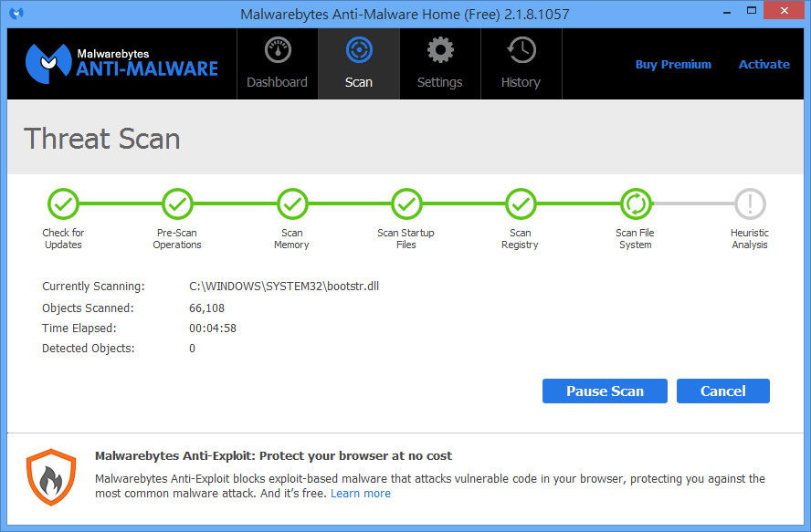Click the Pre-Scan Operations step label
The width and height of the screenshot is (811, 532).
pos(177,239)
